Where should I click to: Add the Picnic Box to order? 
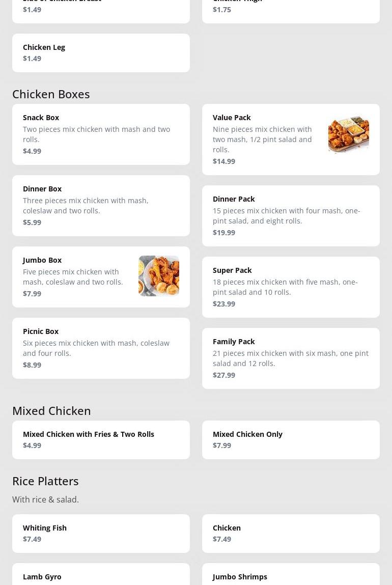point(101,348)
